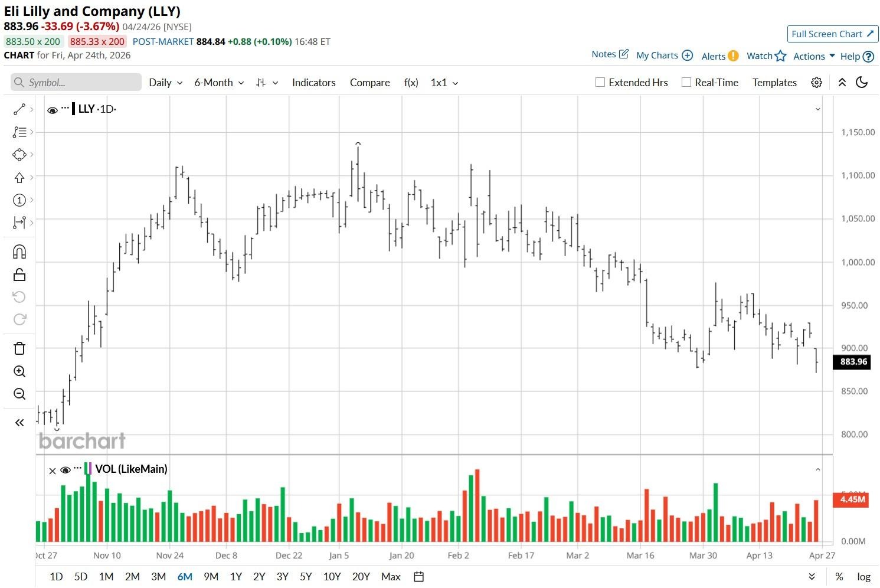
Task: Open the Full Screen Chart
Action: tap(833, 34)
